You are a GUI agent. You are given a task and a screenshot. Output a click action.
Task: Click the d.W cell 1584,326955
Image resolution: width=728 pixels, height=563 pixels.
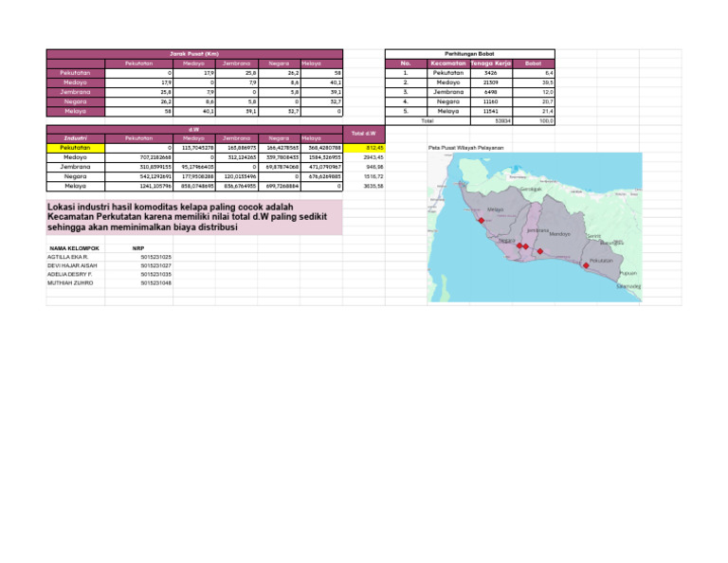(x=321, y=157)
